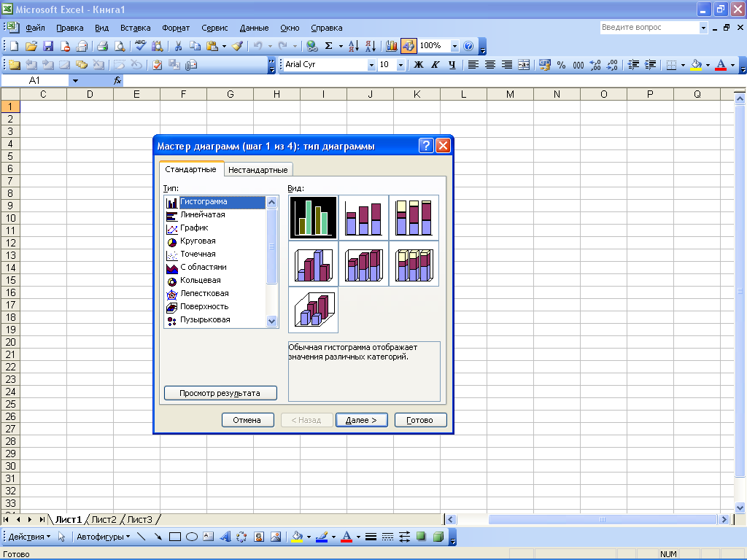Launch the Chart Wizard toolbar icon
747x560 pixels.
[x=392, y=46]
